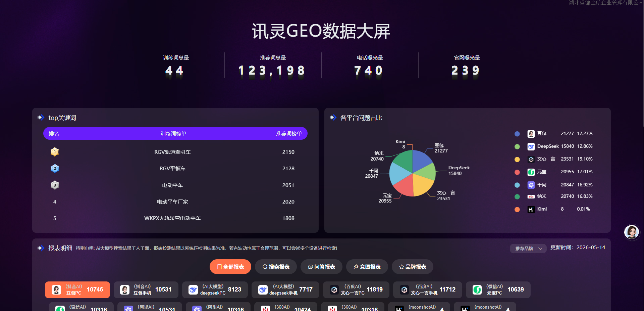Click the avatar icon on 豆包PC card
Screen dimensions: 644x311
pos(56,290)
